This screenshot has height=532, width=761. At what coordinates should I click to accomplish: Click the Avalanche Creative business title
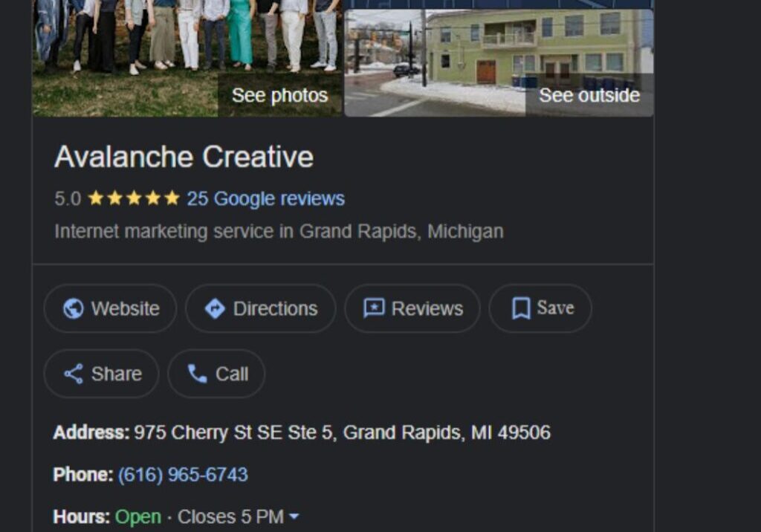tap(184, 156)
